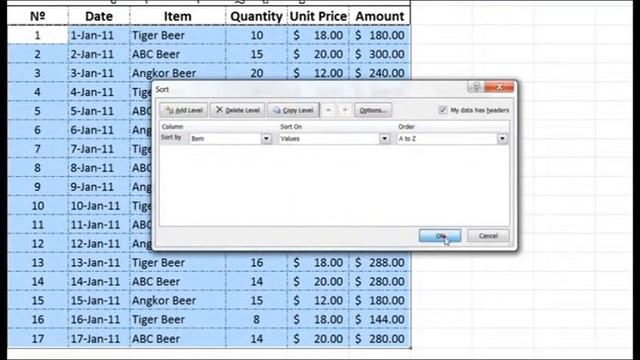Click the Copy Level button
Image resolution: width=640 pixels, height=360 pixels.
pyautogui.click(x=293, y=110)
